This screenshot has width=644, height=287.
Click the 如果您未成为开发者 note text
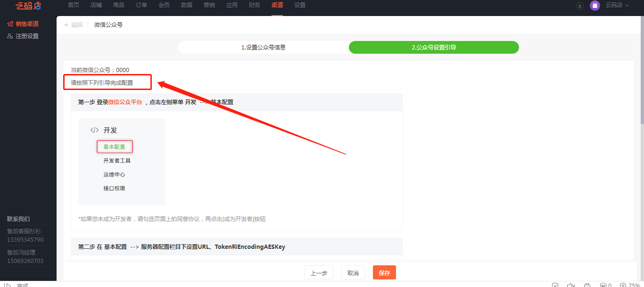pyautogui.click(x=172, y=219)
